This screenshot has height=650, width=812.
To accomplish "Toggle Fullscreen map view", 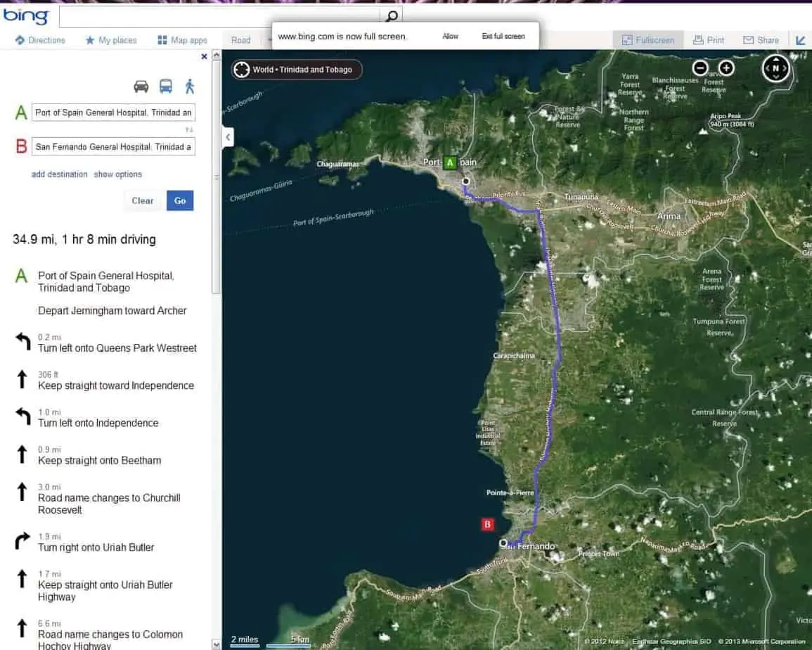I will pos(647,40).
